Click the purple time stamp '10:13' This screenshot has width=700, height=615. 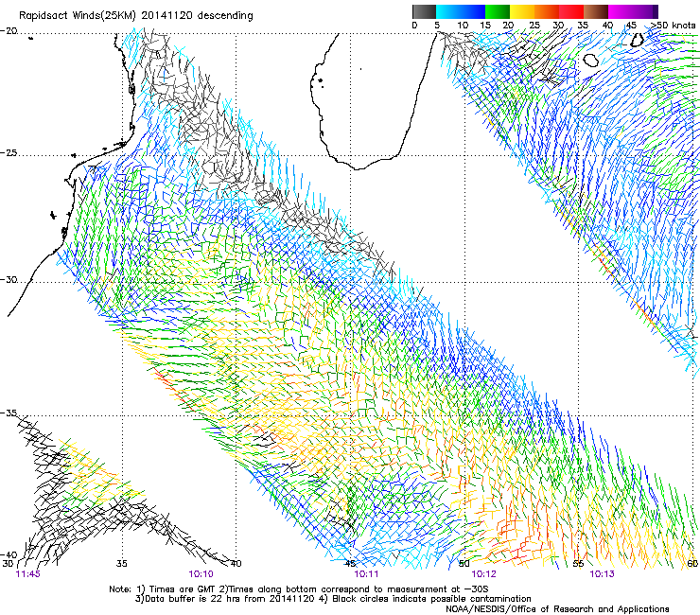(602, 574)
